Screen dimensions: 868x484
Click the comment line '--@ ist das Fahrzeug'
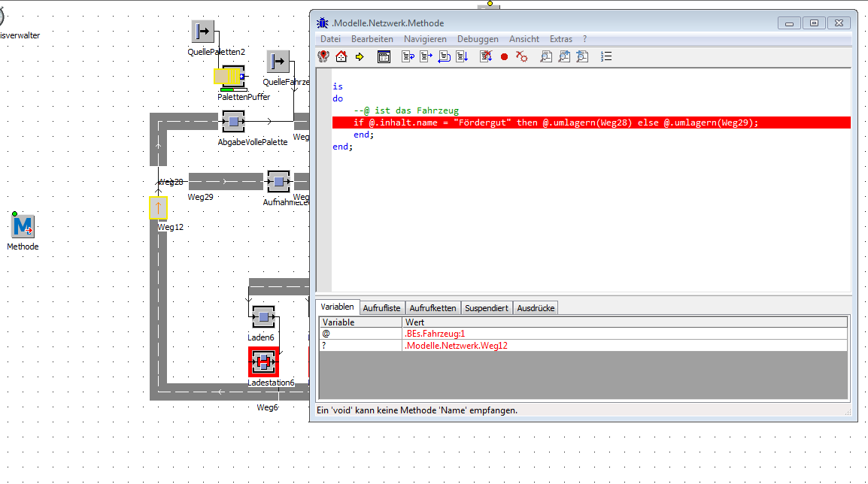click(x=406, y=110)
